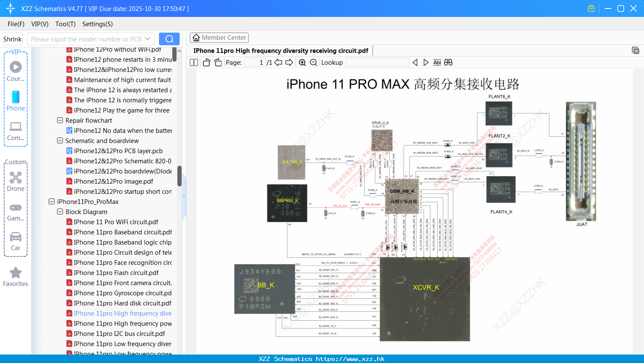644x363 pixels.
Task: Click the BB_K baseband chip in diagram
Action: (264, 289)
